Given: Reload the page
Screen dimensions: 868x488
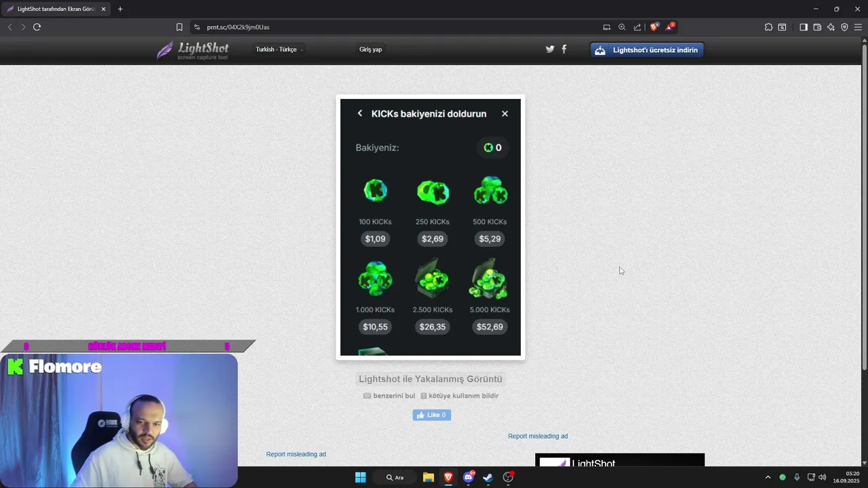Looking at the screenshot, I should [x=37, y=27].
